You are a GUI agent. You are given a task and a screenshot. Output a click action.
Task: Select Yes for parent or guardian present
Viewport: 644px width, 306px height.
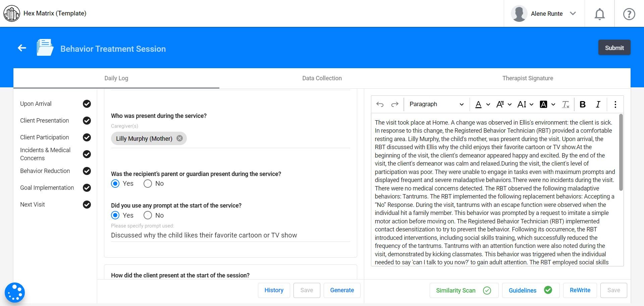pyautogui.click(x=115, y=184)
